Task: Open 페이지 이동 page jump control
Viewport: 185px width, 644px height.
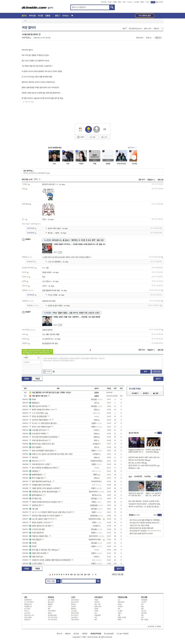Action: 117,574
